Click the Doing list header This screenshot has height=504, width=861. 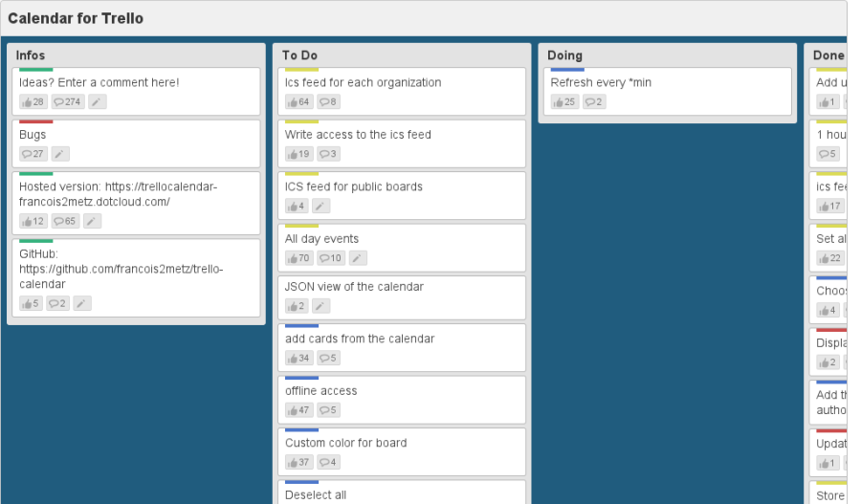click(x=564, y=55)
